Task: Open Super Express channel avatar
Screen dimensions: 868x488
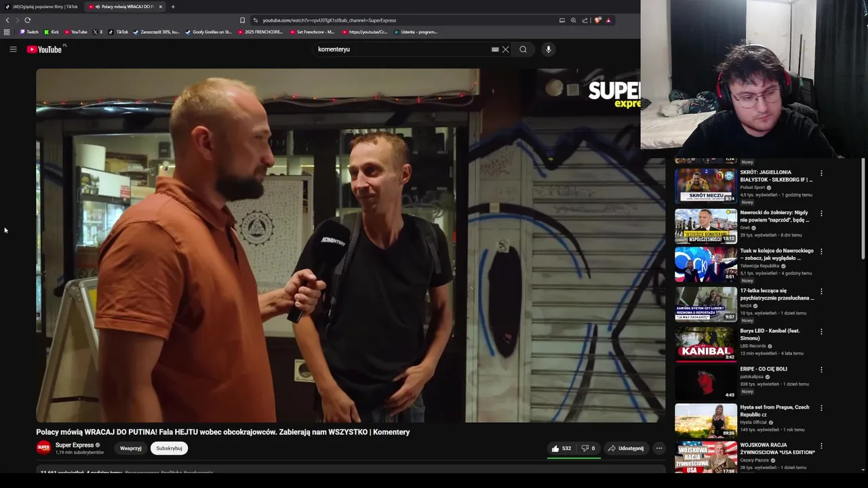Action: tap(43, 447)
